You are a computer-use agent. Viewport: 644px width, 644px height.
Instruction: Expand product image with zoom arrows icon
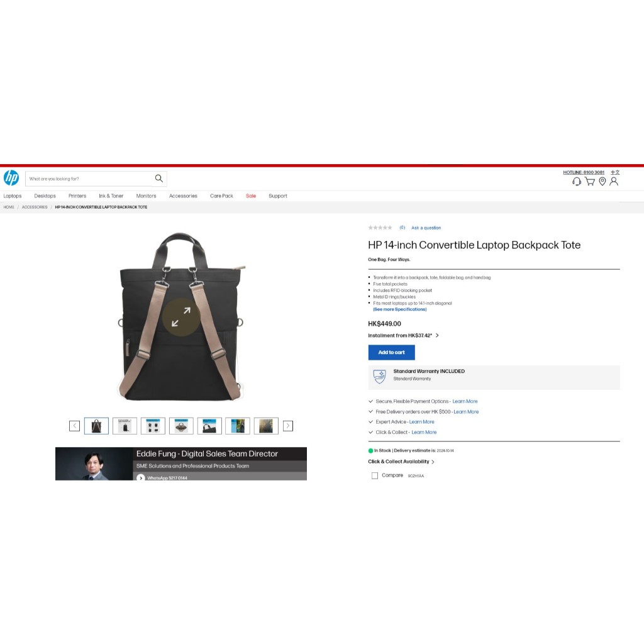click(x=180, y=317)
